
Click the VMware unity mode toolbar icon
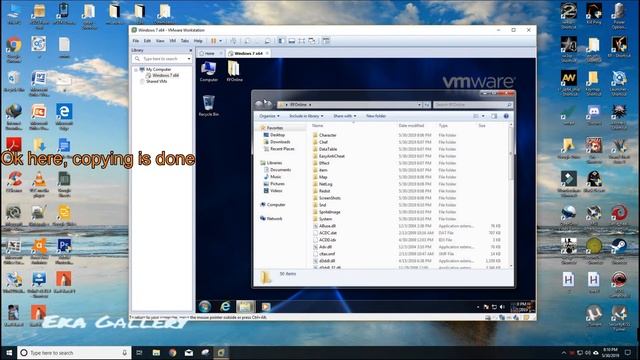click(312, 41)
